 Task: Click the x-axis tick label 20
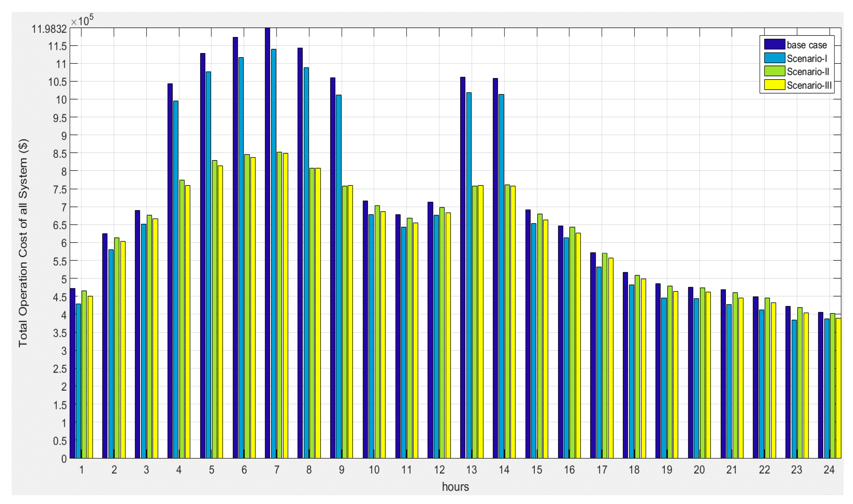point(699,470)
